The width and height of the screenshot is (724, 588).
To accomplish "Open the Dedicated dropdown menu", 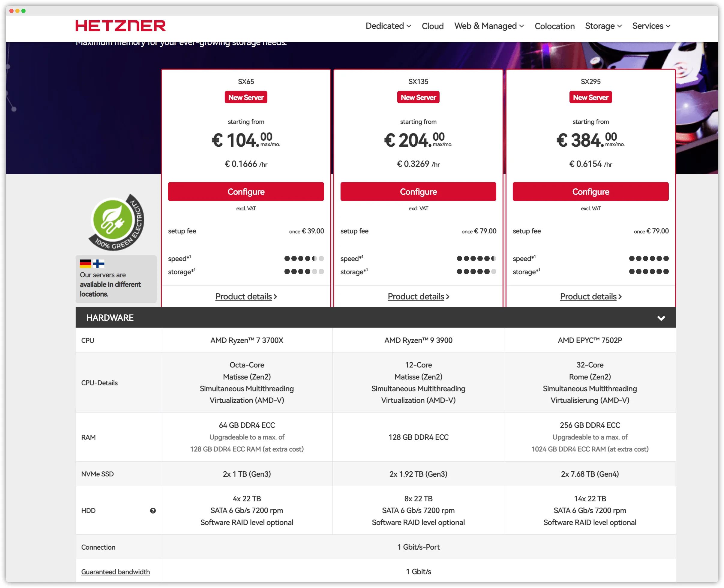I will click(388, 26).
